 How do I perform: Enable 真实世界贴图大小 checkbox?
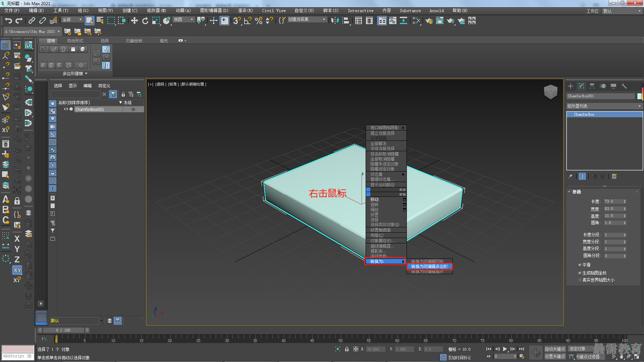580,280
